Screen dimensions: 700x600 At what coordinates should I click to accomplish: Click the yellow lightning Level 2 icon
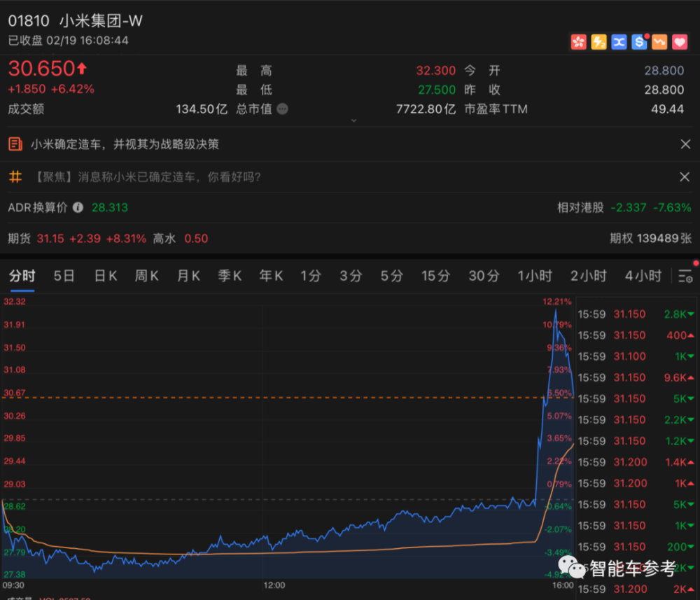coord(598,43)
